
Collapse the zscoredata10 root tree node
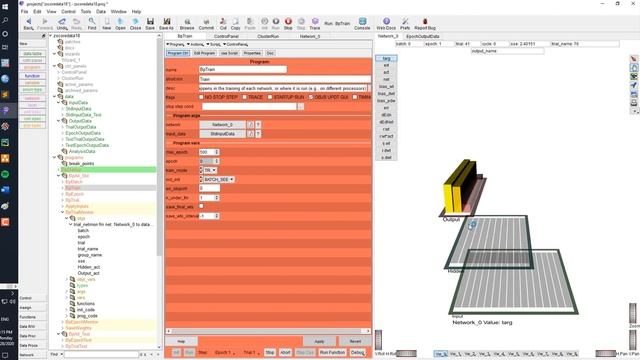(51, 36)
